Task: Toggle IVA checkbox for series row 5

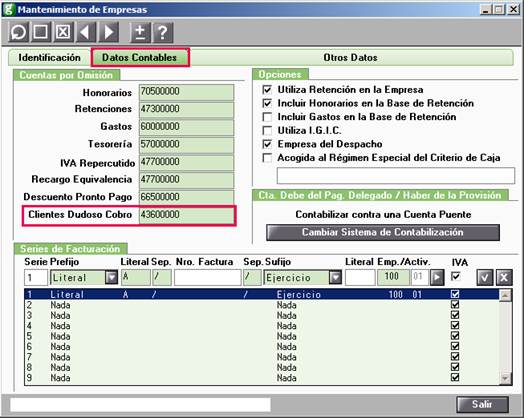Action: (x=455, y=336)
